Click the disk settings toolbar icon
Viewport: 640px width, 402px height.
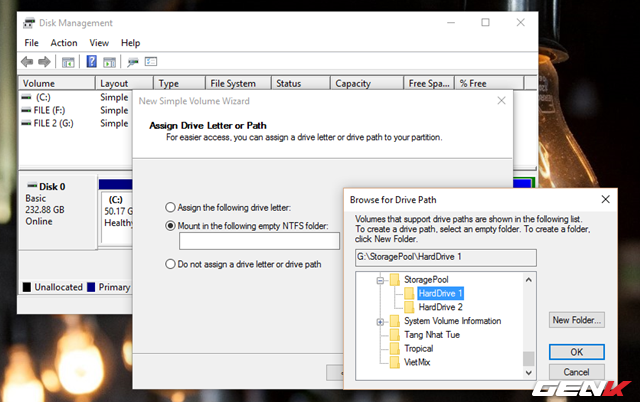tap(133, 62)
